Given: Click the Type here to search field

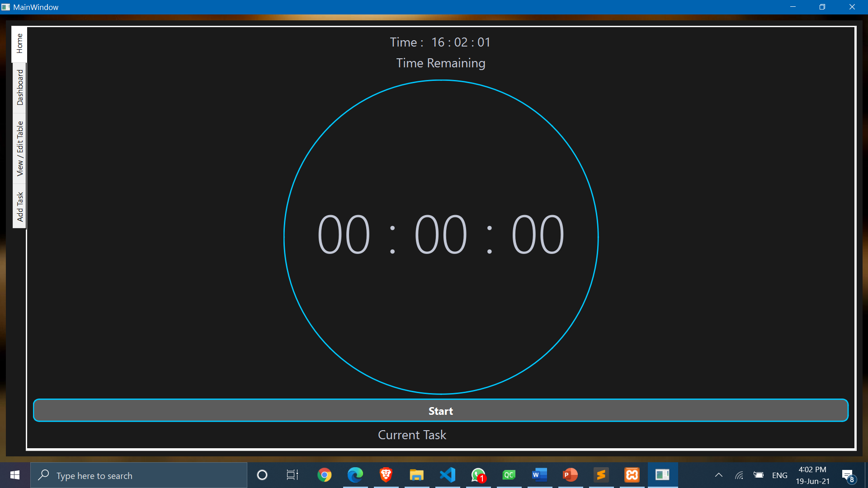Looking at the screenshot, I should pos(136,475).
